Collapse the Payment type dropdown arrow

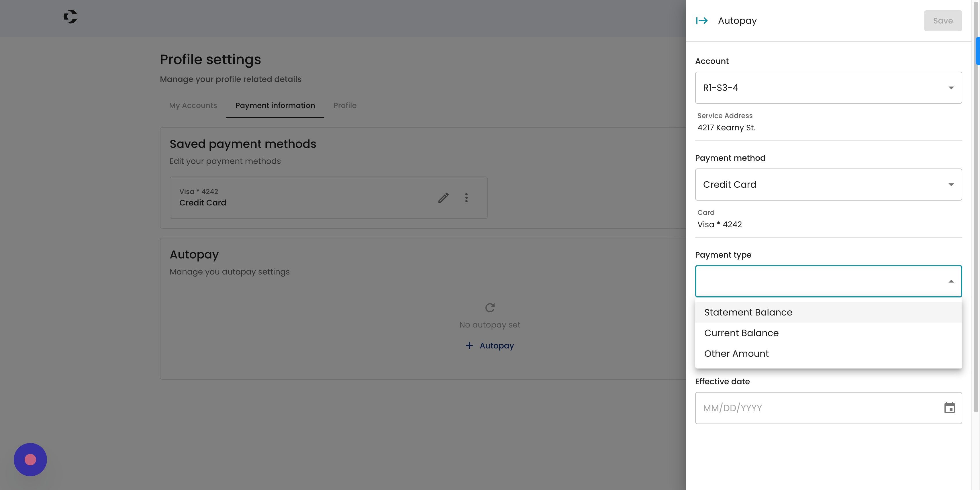(x=951, y=281)
